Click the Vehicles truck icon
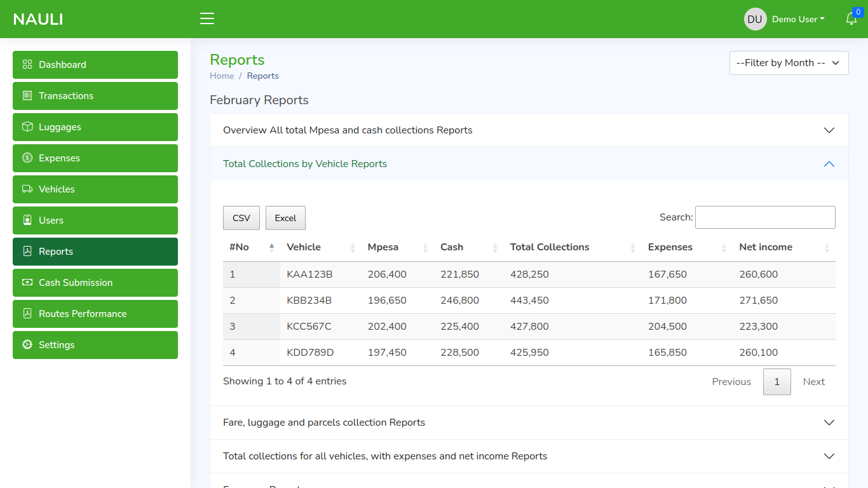Viewport: 868px width, 488px height. (27, 189)
